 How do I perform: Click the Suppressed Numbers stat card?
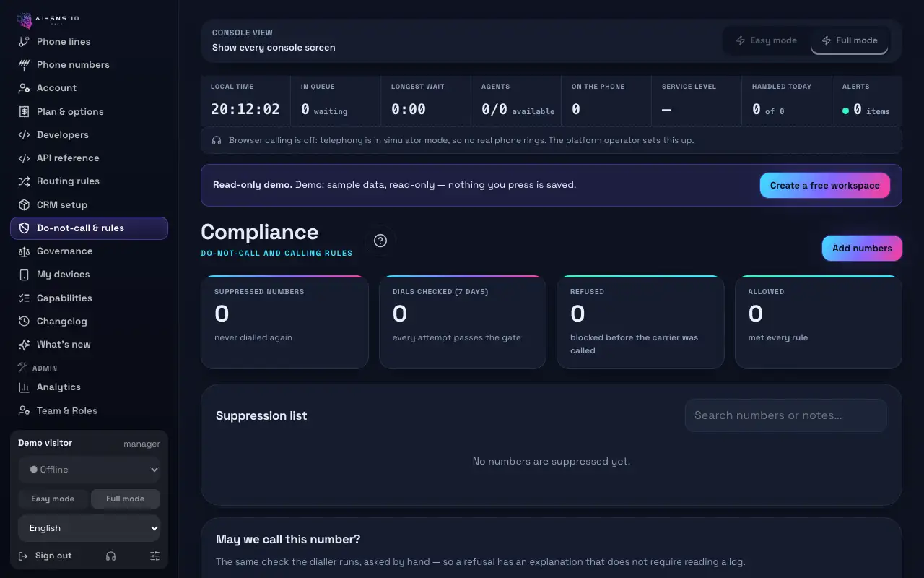(284, 322)
